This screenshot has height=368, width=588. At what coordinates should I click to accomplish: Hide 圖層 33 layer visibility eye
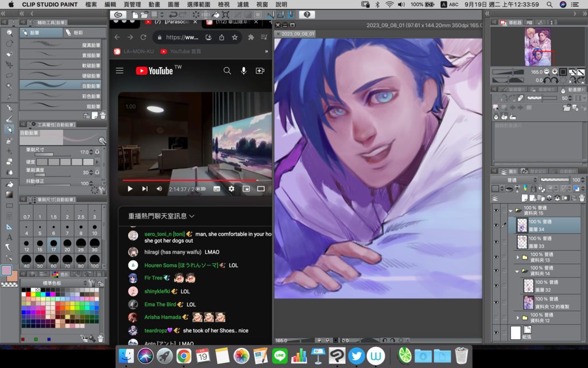[x=496, y=242]
